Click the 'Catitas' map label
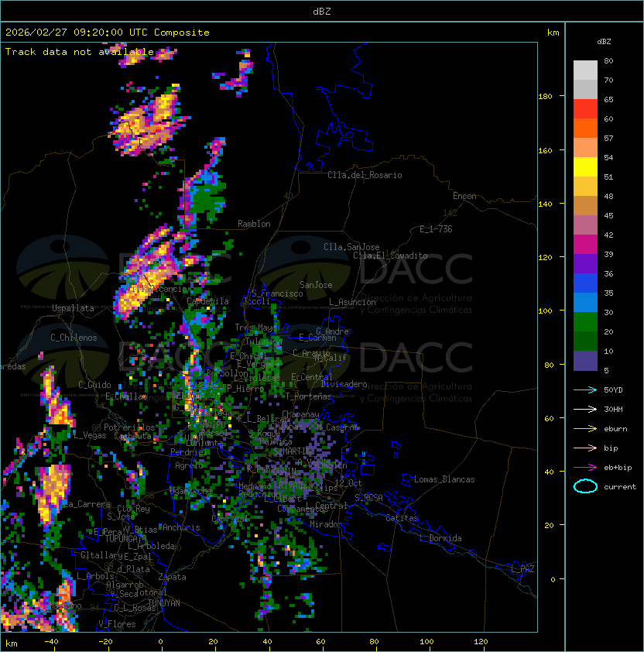This screenshot has height=652, width=644. [x=402, y=518]
